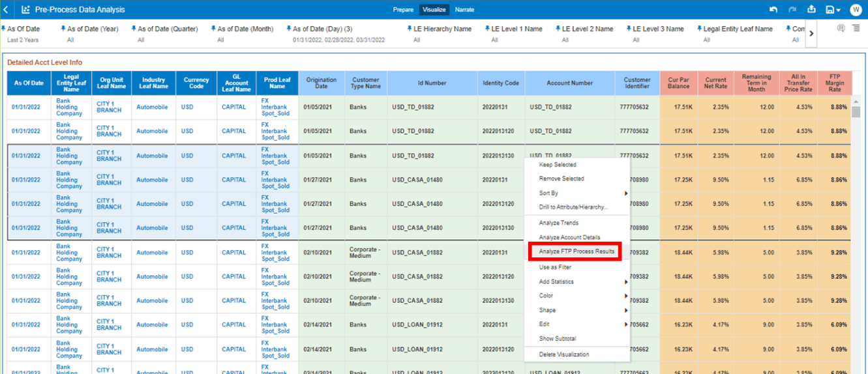Toggle the As of Date (Year) filter pin
Viewport: 868px width, 374px height.
[63, 29]
